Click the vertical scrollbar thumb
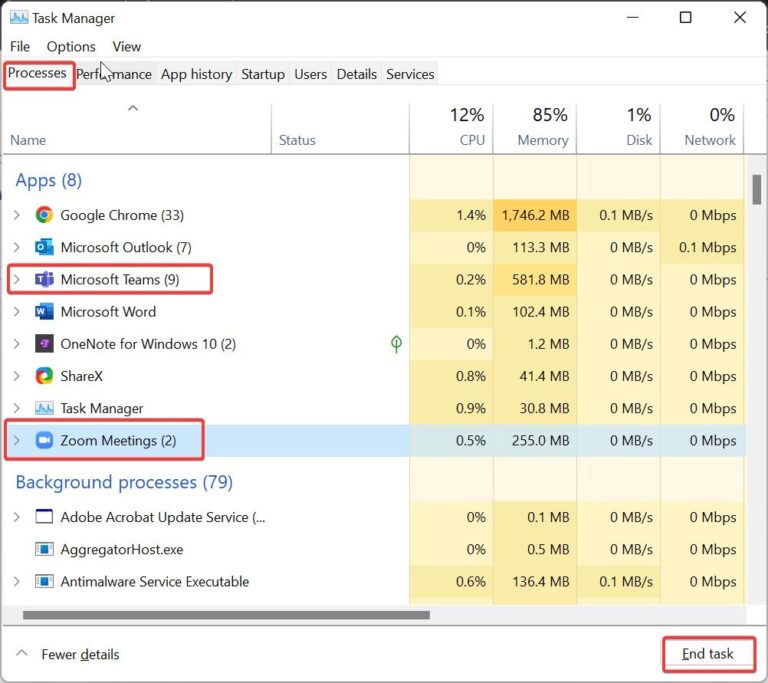The image size is (768, 683). pyautogui.click(x=757, y=189)
